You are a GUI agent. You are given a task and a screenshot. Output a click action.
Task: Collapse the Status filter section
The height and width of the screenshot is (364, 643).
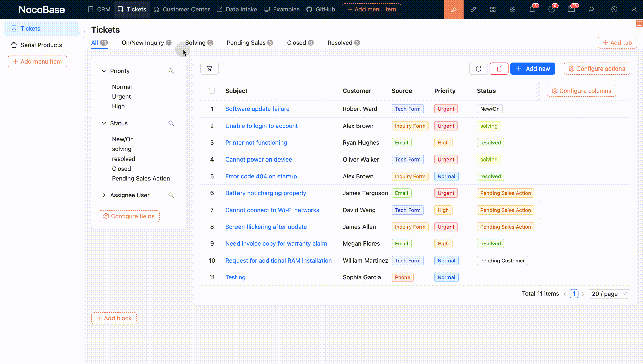point(103,123)
